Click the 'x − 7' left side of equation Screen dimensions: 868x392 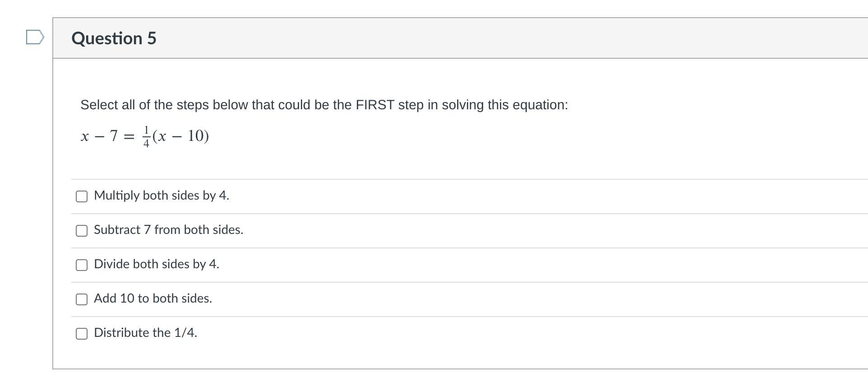tap(99, 136)
